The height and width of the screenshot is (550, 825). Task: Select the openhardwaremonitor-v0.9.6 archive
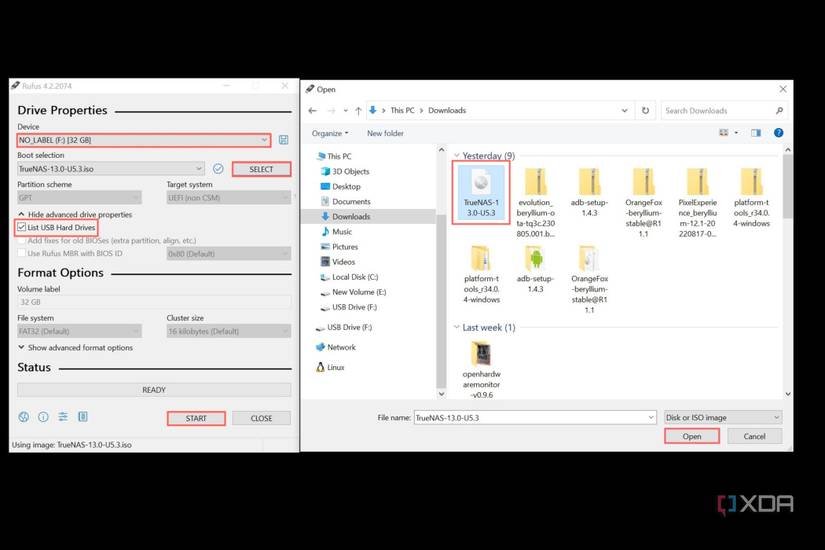click(x=481, y=369)
